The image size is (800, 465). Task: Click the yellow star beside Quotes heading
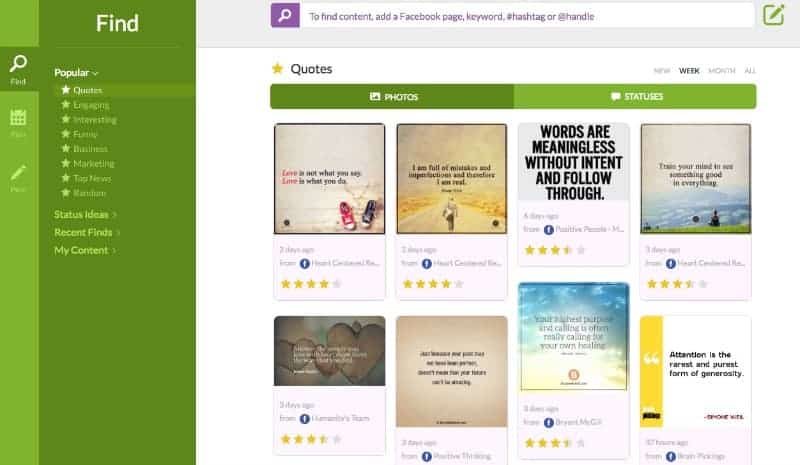[277, 68]
